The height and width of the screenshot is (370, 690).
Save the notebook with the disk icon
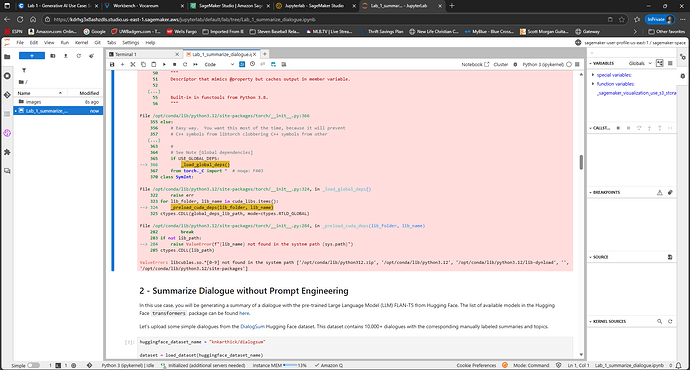click(x=112, y=64)
